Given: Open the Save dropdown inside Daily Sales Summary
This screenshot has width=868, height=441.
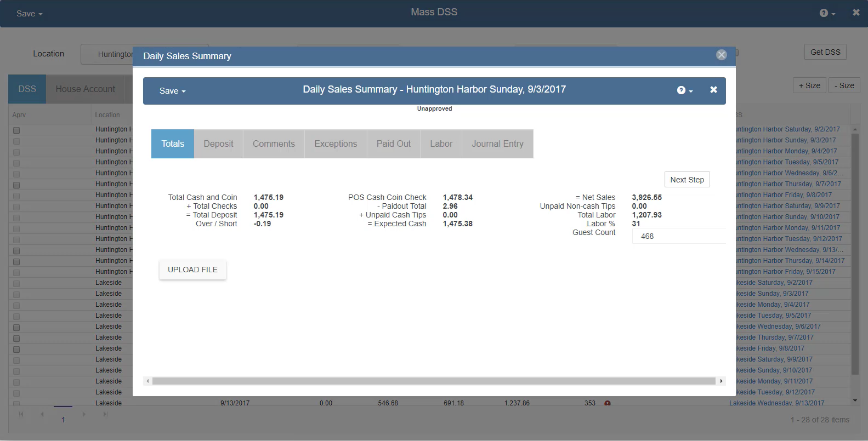Looking at the screenshot, I should point(172,91).
